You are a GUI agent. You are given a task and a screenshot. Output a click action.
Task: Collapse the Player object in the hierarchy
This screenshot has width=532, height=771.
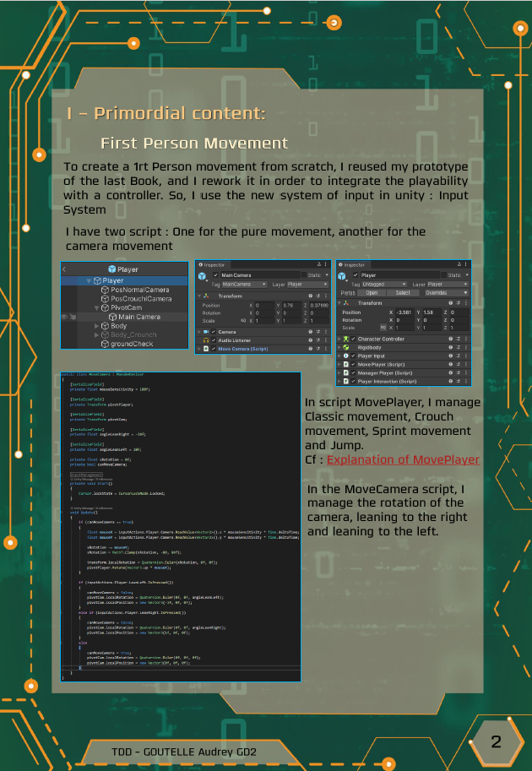tap(89, 280)
